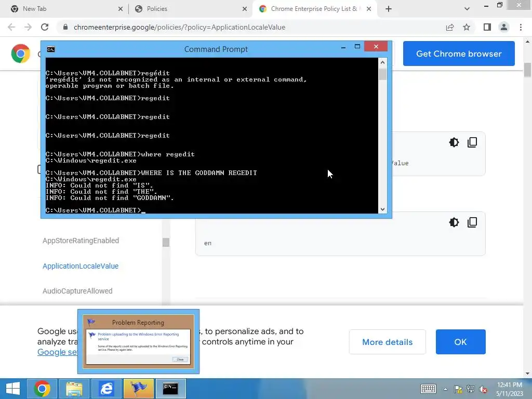Click Command Prompt scrollbar down arrow
This screenshot has height=399, width=532.
click(x=382, y=209)
